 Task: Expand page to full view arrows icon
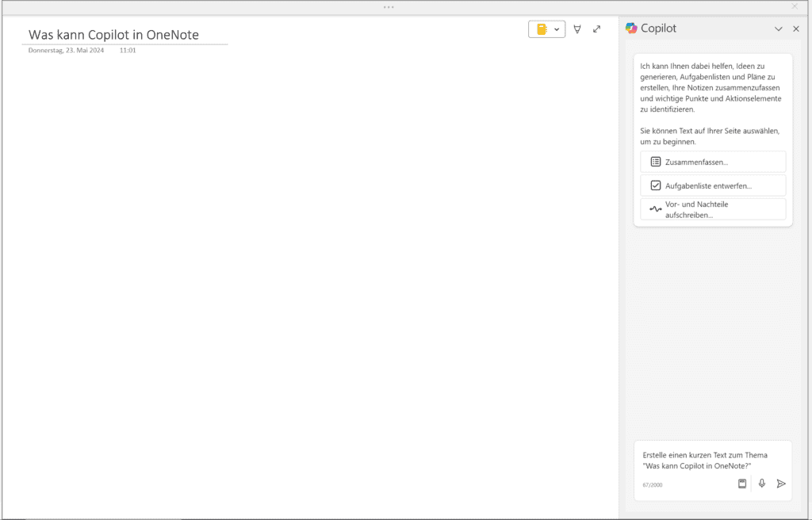[596, 29]
